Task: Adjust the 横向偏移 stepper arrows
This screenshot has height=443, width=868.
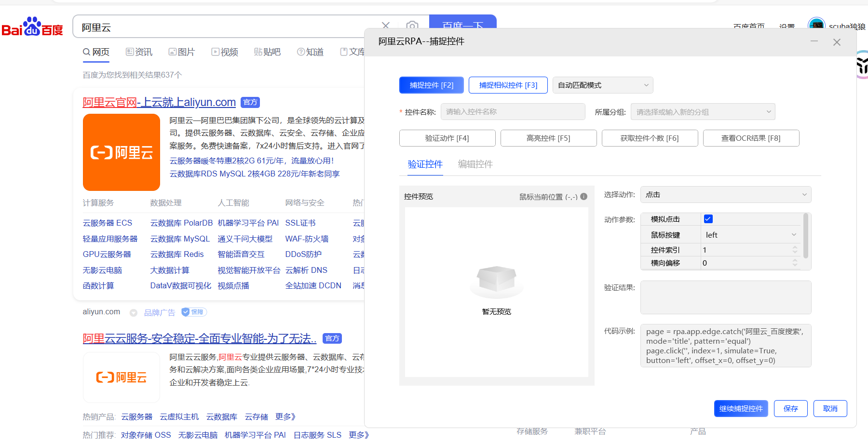Action: pos(795,263)
